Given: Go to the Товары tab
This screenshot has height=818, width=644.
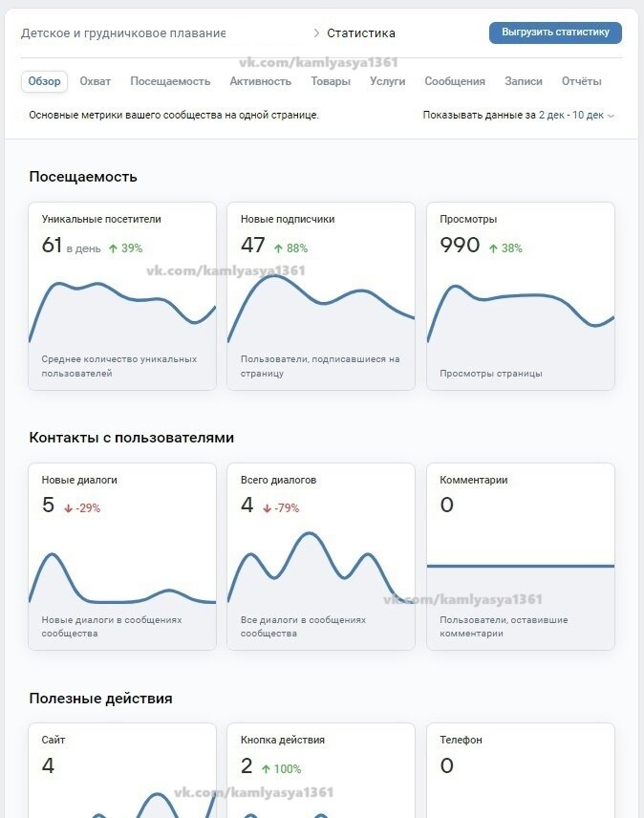Looking at the screenshot, I should coord(331,81).
